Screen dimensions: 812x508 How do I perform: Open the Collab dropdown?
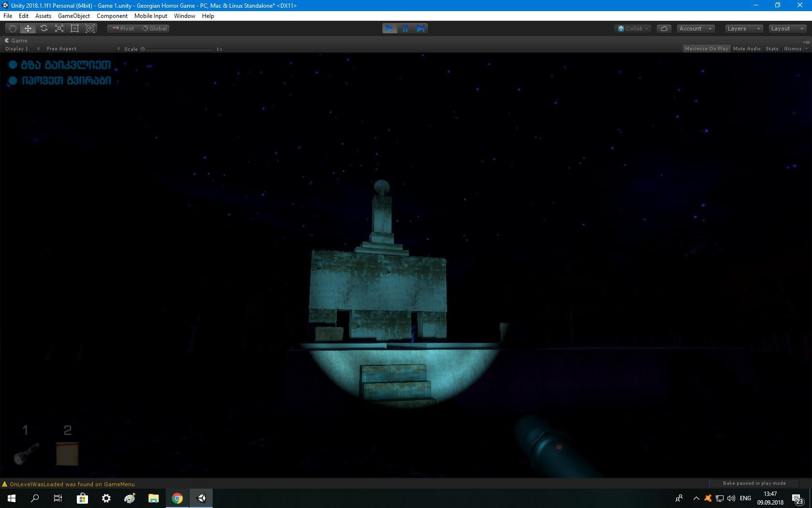coord(633,29)
